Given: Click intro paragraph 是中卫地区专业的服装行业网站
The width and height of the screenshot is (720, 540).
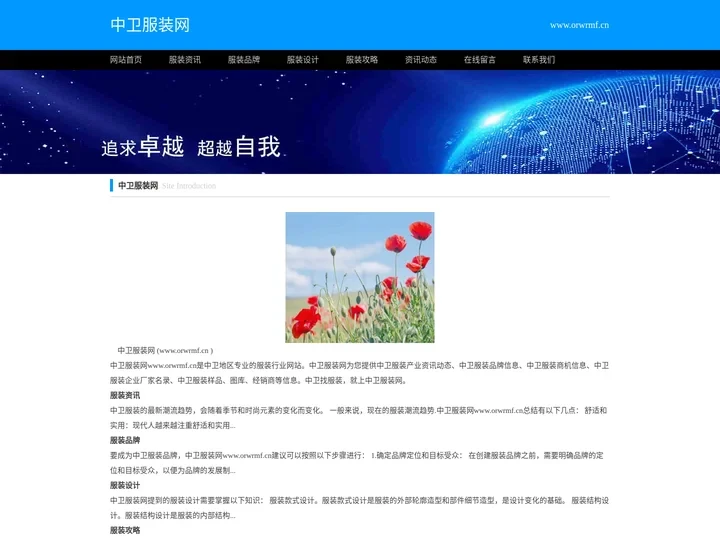Looking at the screenshot, I should [x=359, y=373].
